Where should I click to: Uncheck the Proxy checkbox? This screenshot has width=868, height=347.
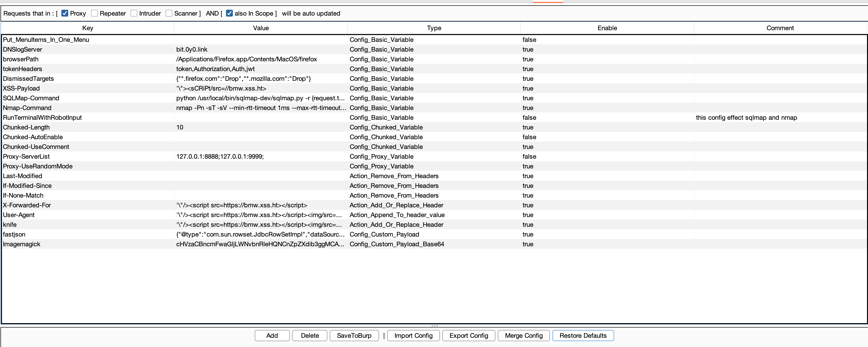pos(65,13)
